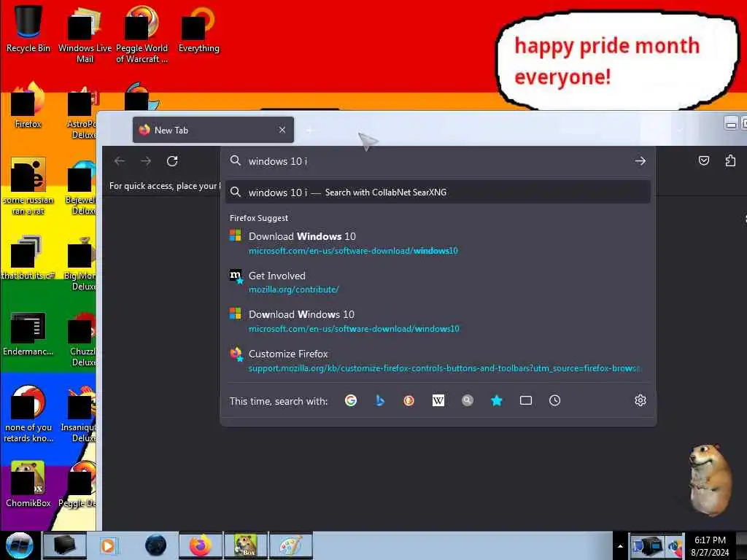The image size is (747, 560).
Task: Search with the gray magnifier search engine icon
Action: pos(468,400)
